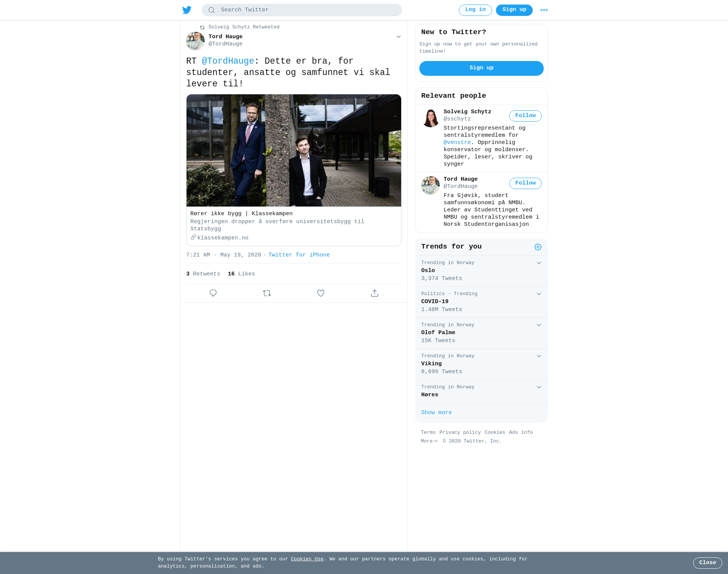Screen dimensions: 728x574
Task: Open the Olof Palme trend
Action: 438,333
